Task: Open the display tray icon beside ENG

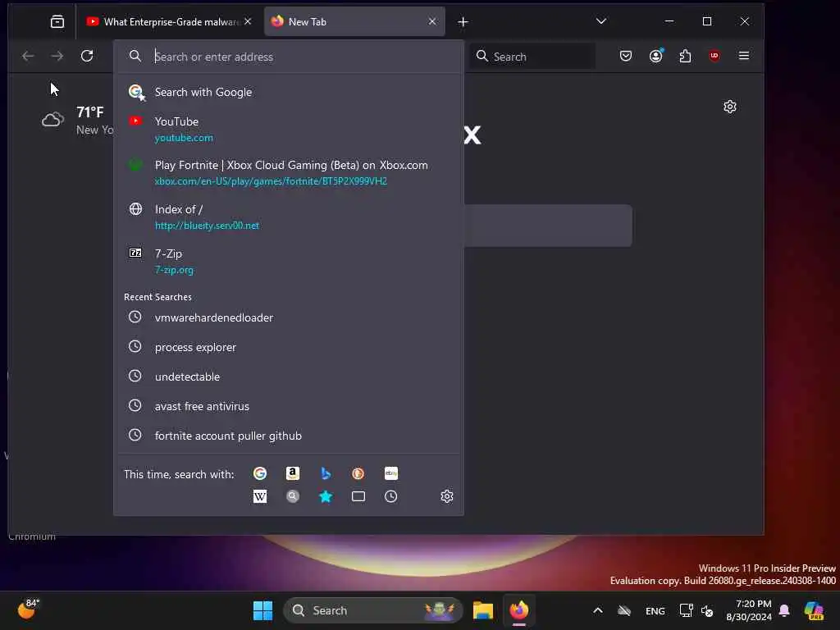Action: tap(686, 610)
